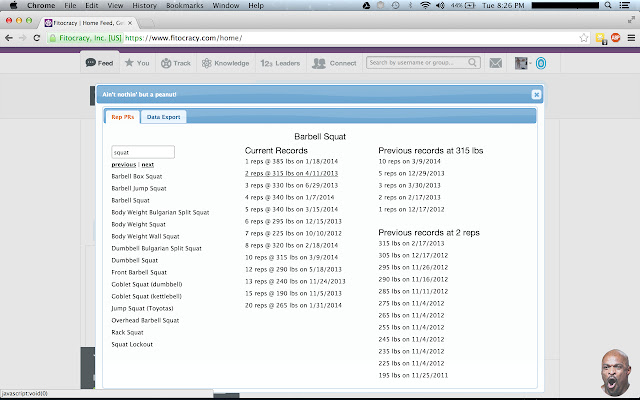Image resolution: width=640 pixels, height=400 pixels.
Task: Open the You star tab
Action: (137, 63)
